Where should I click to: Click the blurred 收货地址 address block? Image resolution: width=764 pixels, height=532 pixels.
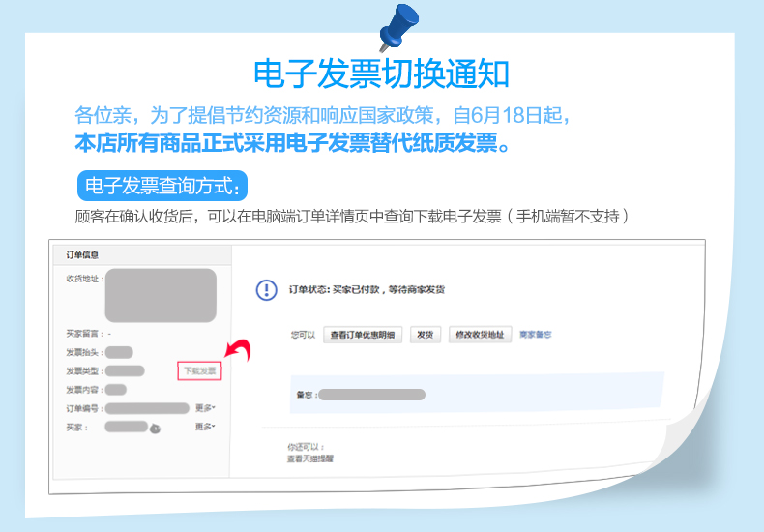pyautogui.click(x=161, y=296)
